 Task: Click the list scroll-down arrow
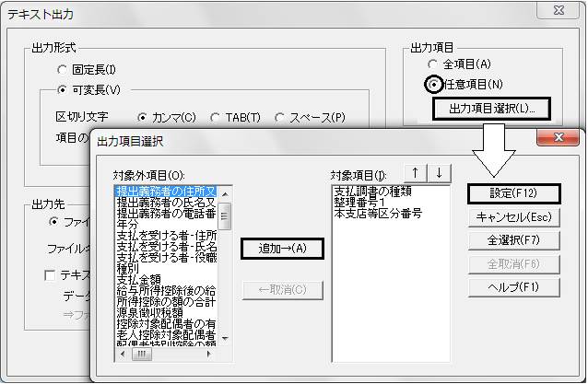coord(225,338)
